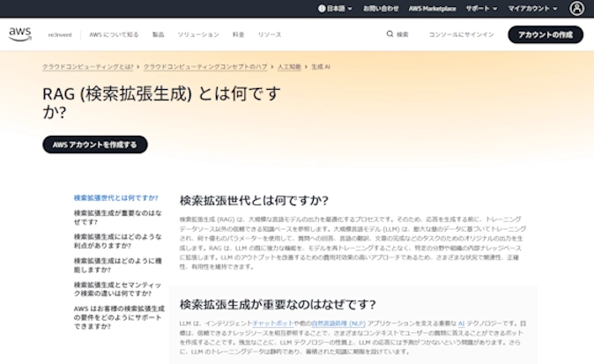
Task: Click the 生成 AI breadcrumb text
Action: pyautogui.click(x=321, y=67)
